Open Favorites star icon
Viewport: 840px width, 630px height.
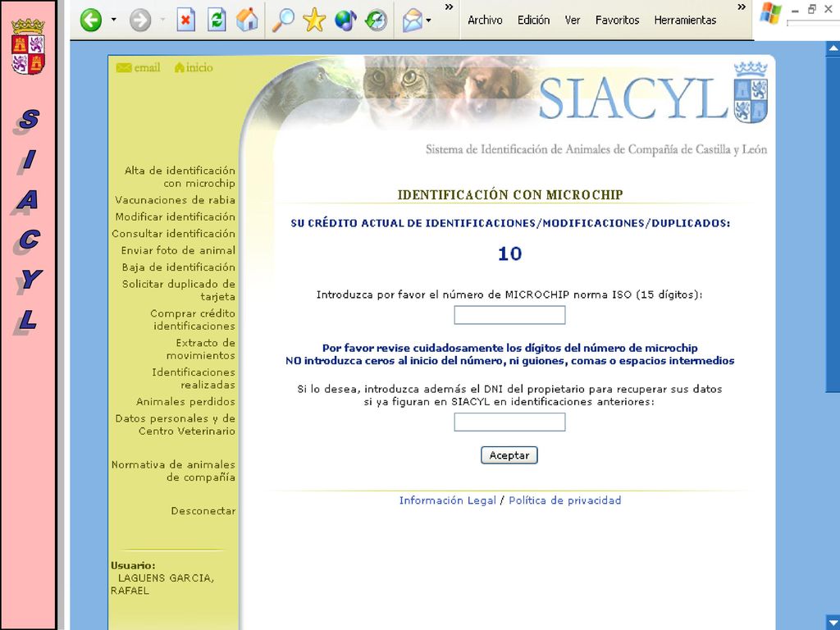pos(314,21)
